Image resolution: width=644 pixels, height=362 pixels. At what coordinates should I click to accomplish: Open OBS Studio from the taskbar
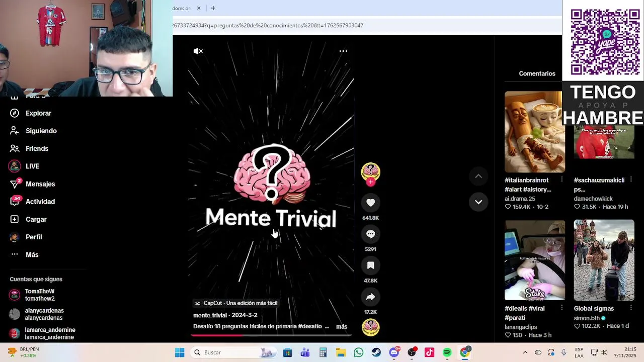click(x=412, y=352)
